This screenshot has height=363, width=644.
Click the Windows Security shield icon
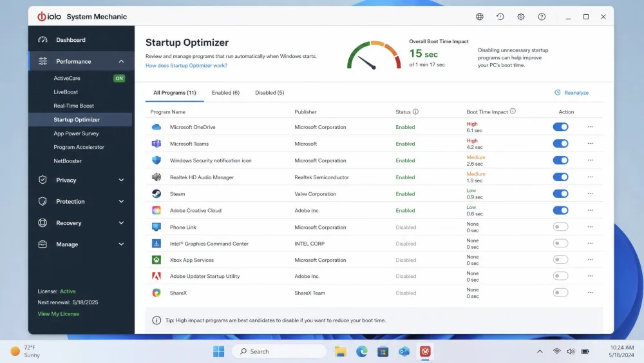(x=156, y=161)
